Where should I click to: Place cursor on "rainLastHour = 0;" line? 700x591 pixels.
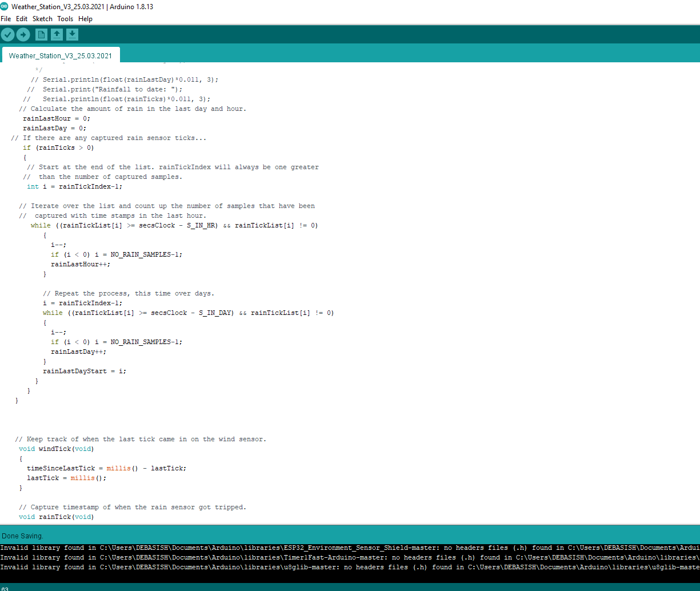[57, 118]
